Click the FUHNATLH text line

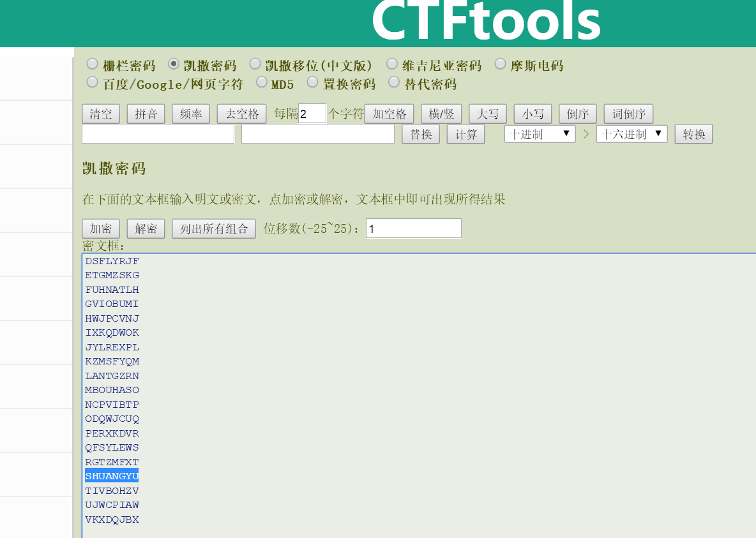click(x=112, y=290)
